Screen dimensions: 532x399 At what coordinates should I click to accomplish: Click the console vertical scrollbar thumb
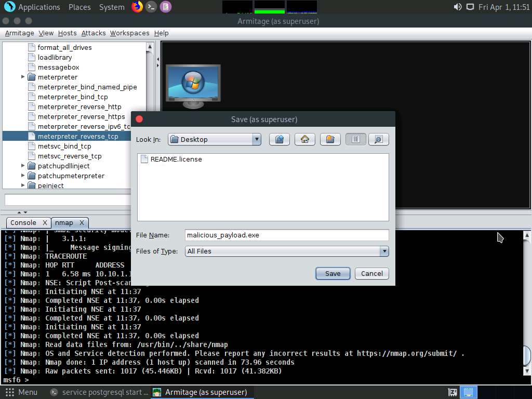[527, 355]
